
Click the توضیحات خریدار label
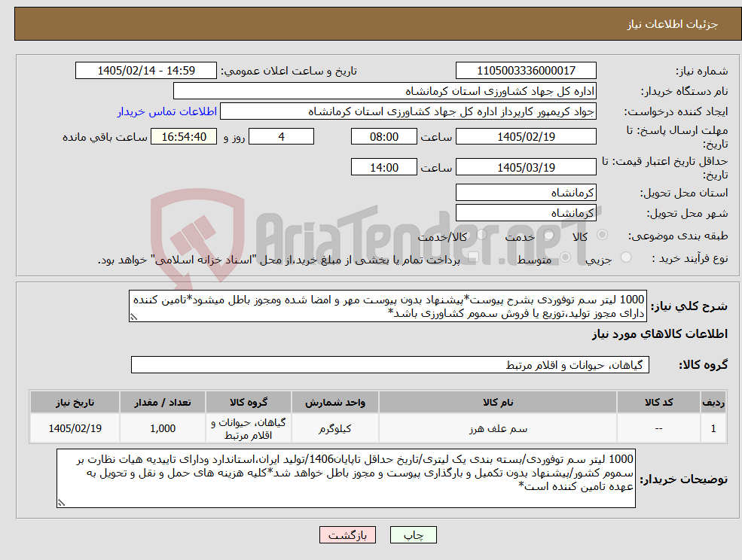click(x=684, y=479)
